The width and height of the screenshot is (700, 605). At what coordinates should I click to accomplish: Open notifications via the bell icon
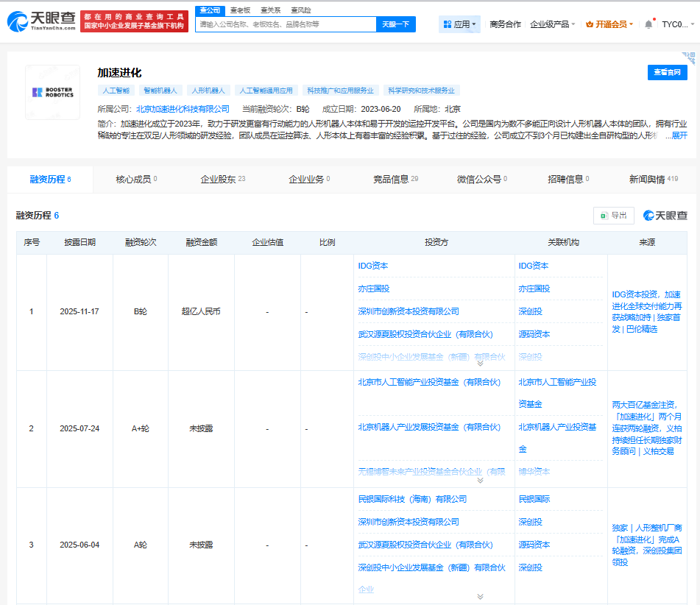click(648, 24)
